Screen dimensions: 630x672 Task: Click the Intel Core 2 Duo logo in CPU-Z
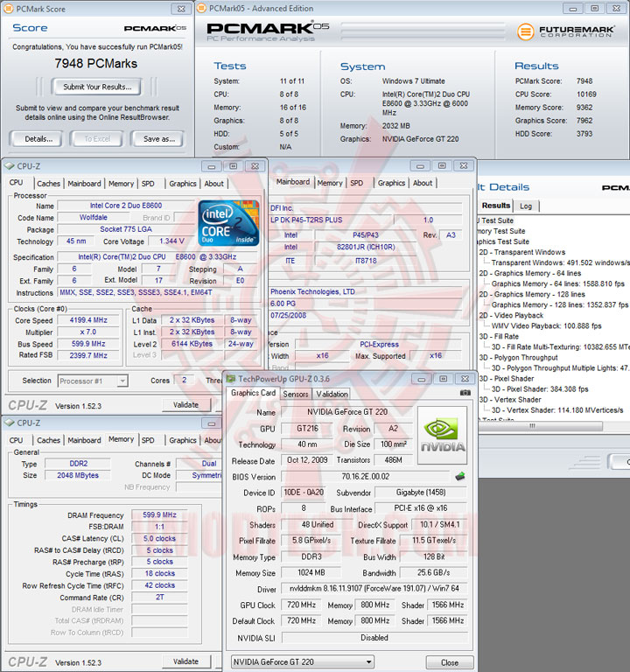click(229, 223)
